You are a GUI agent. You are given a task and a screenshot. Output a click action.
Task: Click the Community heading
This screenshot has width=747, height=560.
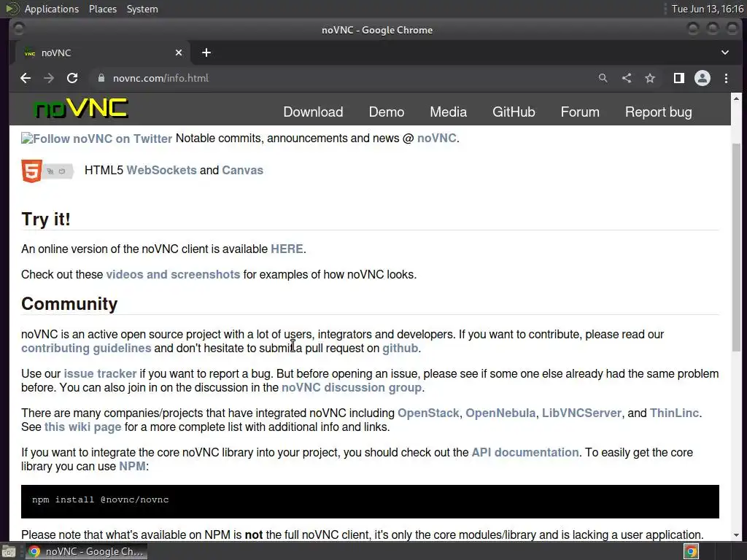coord(69,304)
